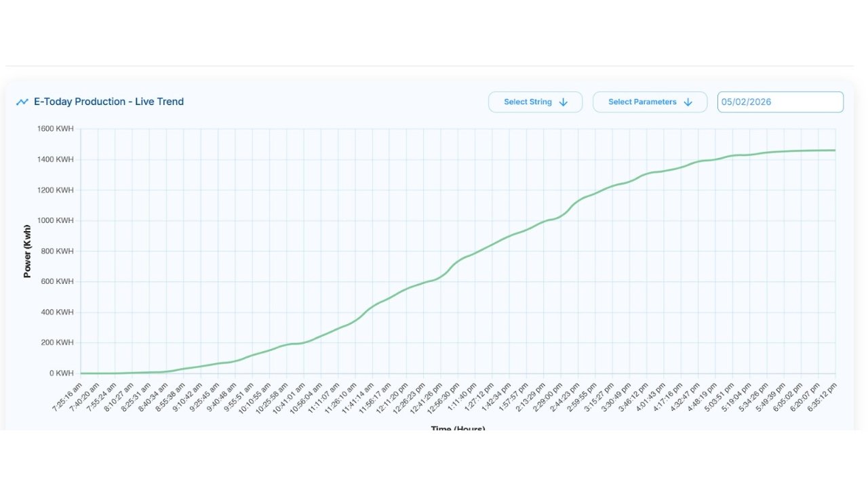Click the arrow icon in Select Parameters
The image size is (868, 488).
point(688,102)
